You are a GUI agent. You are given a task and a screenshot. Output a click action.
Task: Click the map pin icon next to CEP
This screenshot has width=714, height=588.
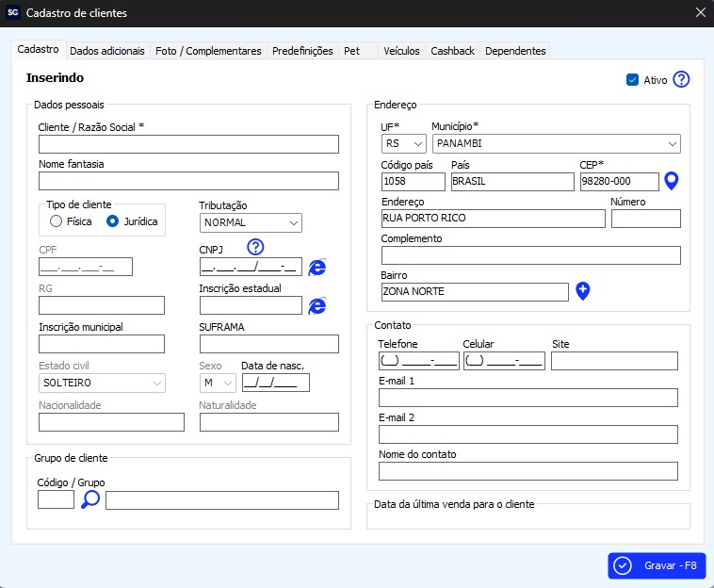pyautogui.click(x=671, y=181)
